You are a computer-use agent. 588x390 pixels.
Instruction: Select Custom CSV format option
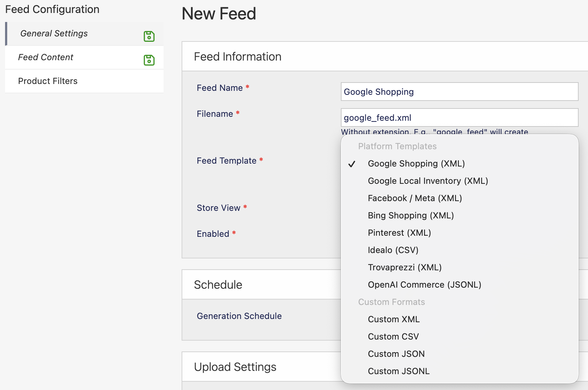459,337
